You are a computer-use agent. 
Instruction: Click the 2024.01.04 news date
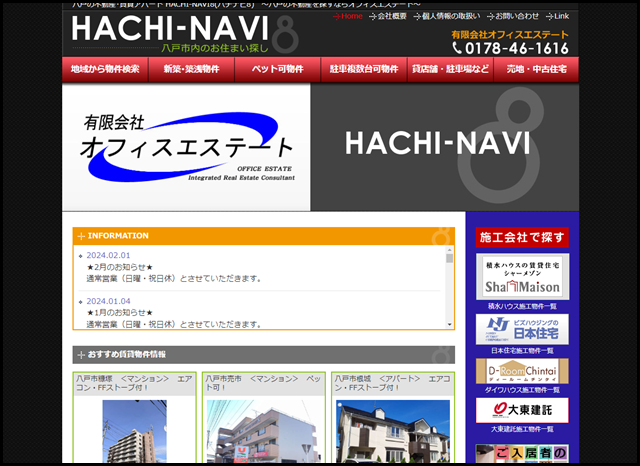coord(108,301)
